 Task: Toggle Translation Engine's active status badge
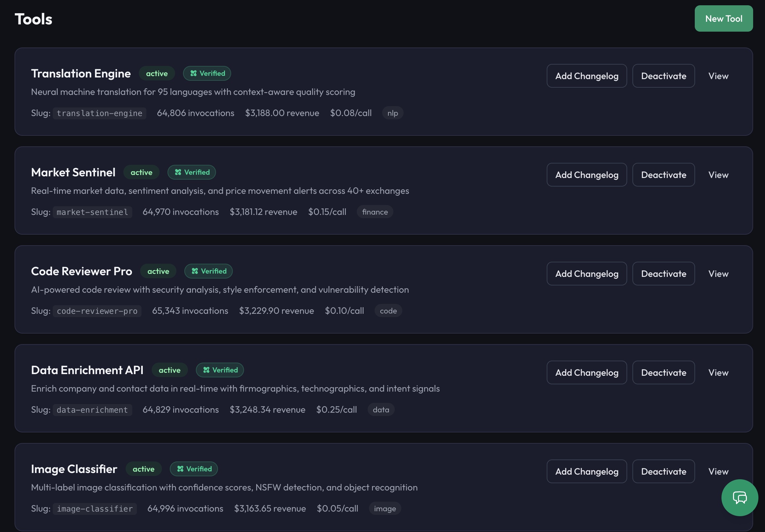point(157,73)
